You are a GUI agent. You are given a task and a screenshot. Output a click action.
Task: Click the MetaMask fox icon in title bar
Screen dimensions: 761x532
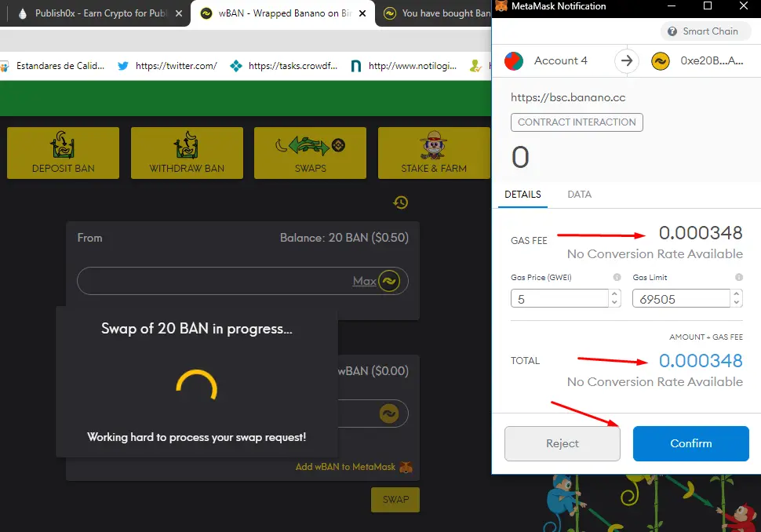(501, 5)
